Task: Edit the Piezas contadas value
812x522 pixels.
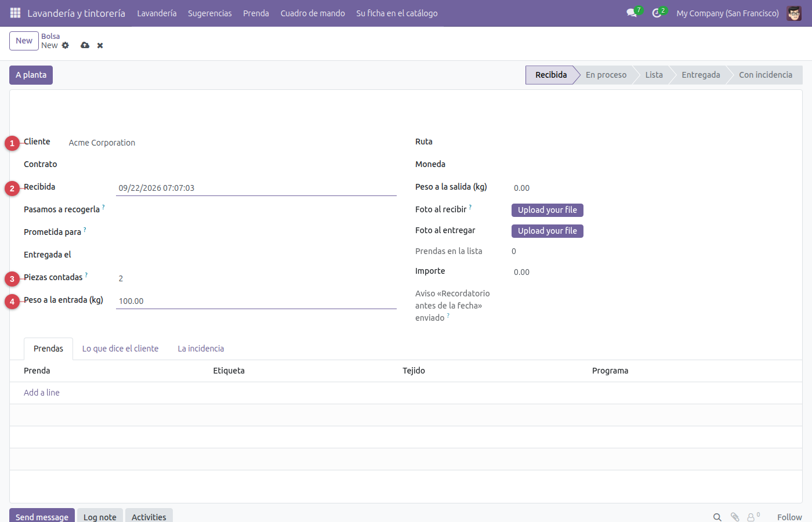Action: coord(256,278)
